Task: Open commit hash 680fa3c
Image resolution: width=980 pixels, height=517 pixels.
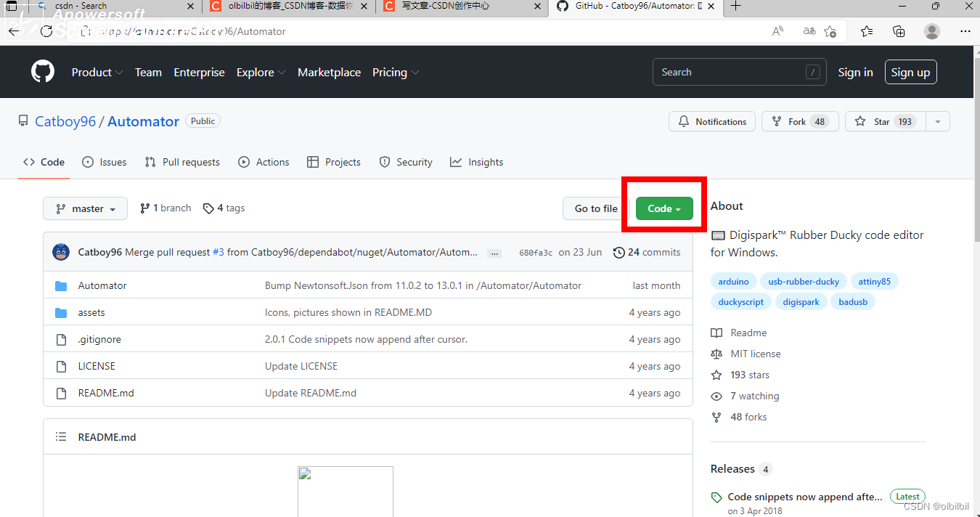Action: 536,253
